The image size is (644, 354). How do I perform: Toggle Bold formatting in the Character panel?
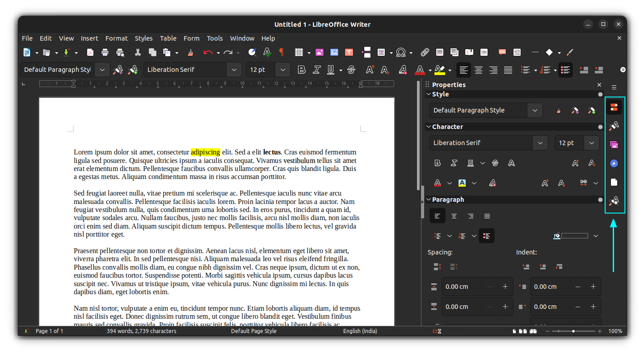[438, 163]
